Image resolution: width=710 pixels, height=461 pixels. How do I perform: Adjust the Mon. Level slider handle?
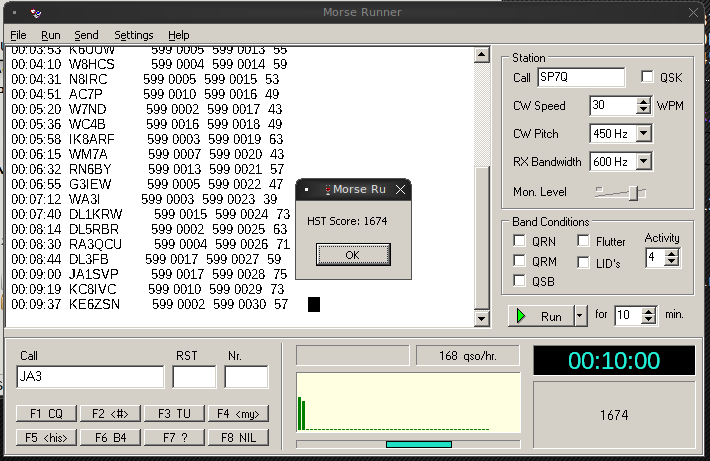pyautogui.click(x=634, y=192)
